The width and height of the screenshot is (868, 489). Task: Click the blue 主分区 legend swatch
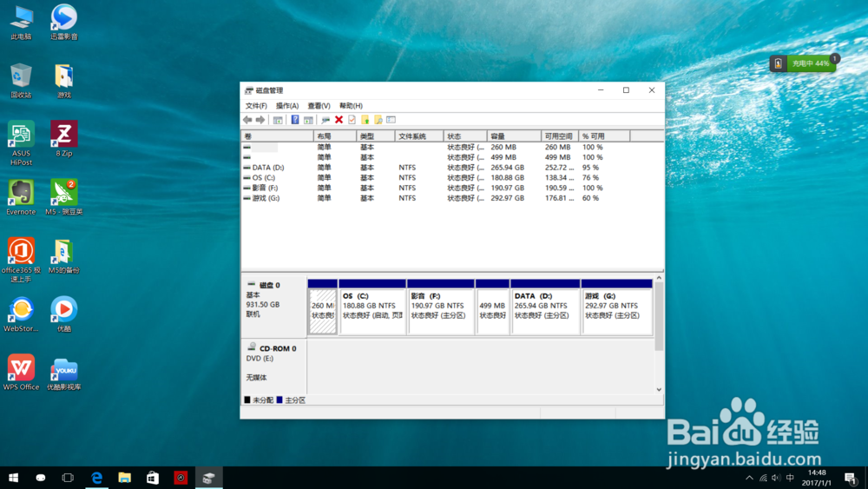279,400
